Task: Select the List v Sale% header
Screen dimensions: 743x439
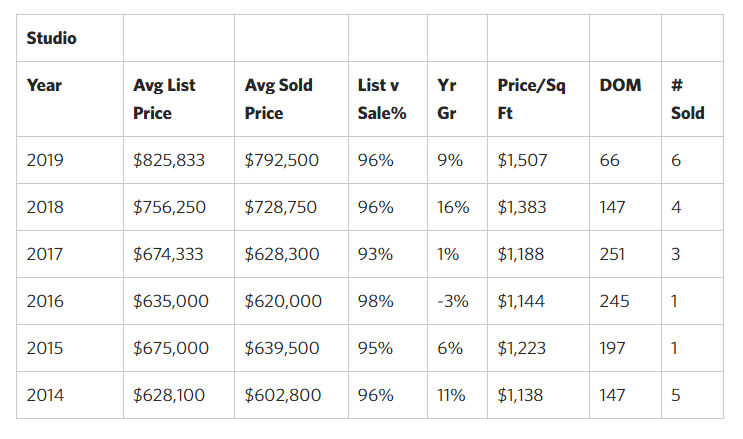Action: [x=381, y=99]
